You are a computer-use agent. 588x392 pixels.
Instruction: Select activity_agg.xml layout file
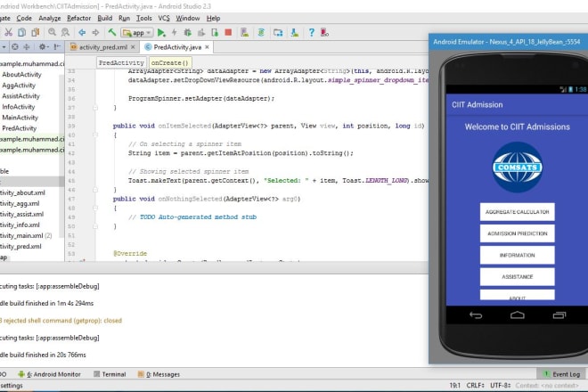(20, 204)
